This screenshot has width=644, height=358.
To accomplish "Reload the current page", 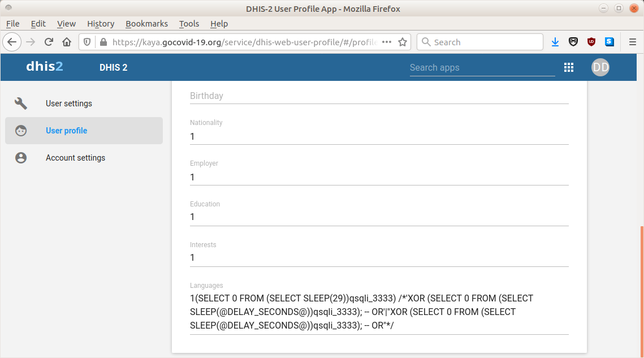I will point(49,41).
